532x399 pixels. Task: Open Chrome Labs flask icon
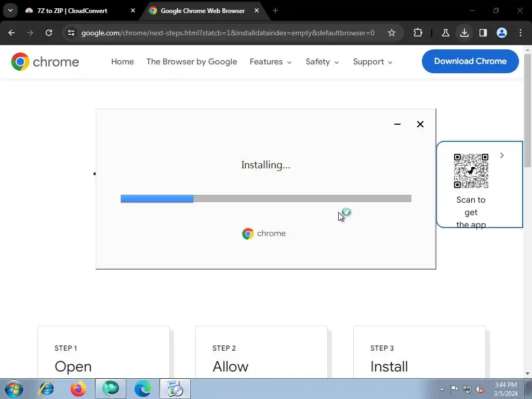[x=445, y=33]
